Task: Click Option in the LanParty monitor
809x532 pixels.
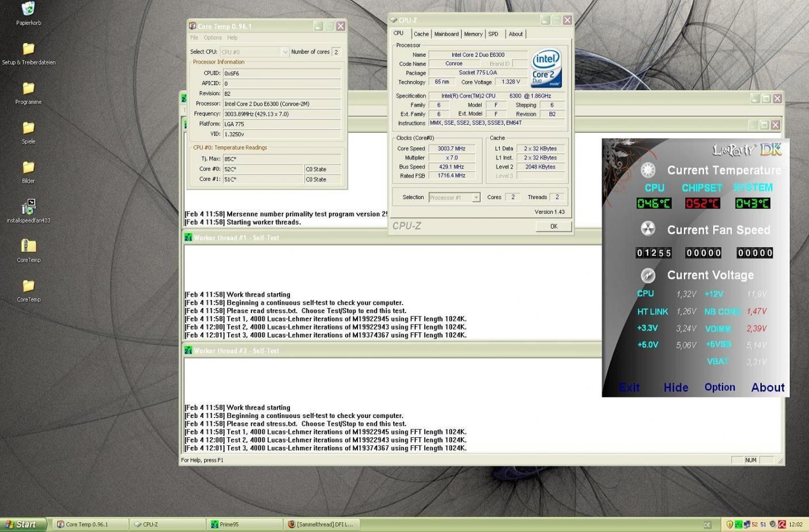Action: 720,387
